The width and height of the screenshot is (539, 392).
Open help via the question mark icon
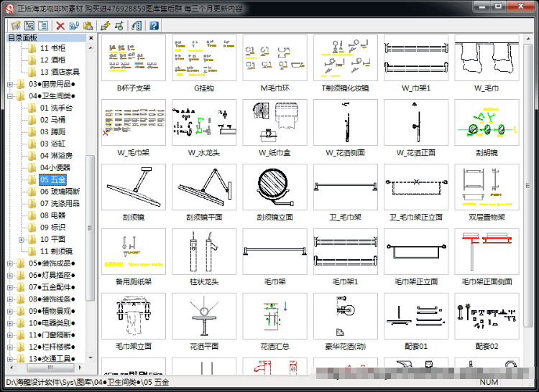(x=154, y=26)
